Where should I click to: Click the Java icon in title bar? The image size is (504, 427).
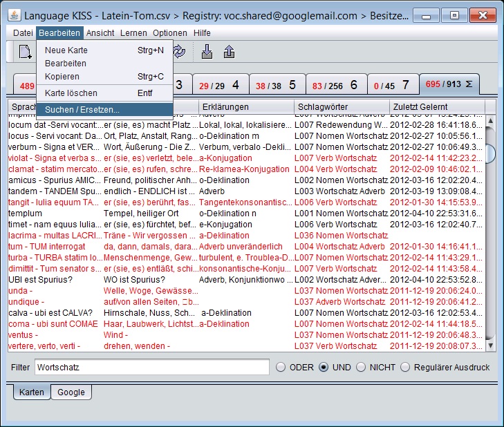(15, 15)
